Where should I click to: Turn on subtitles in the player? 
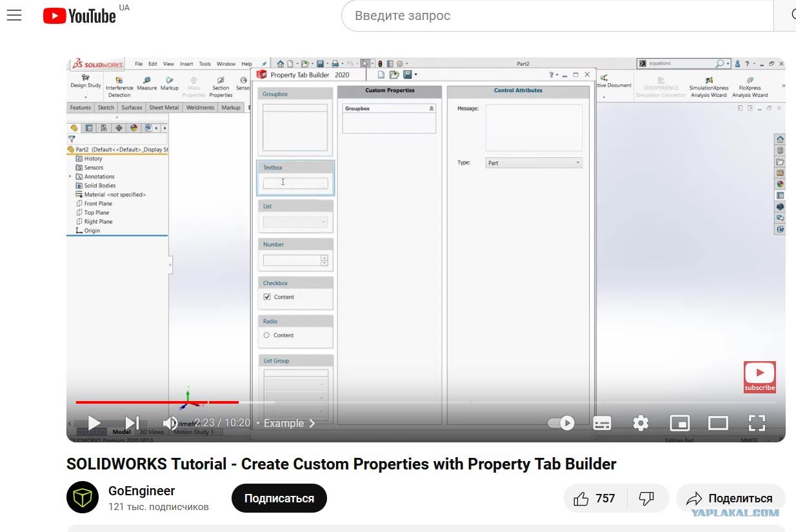(602, 423)
